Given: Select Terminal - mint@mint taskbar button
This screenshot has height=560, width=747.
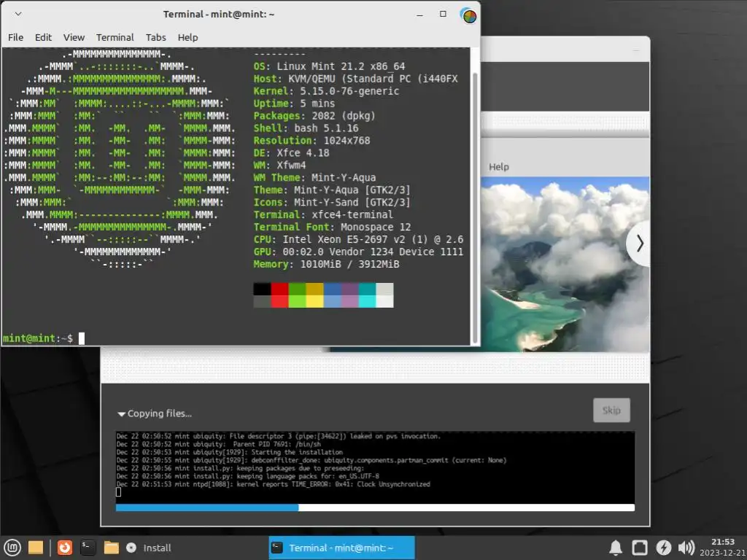Looking at the screenshot, I should [x=341, y=548].
